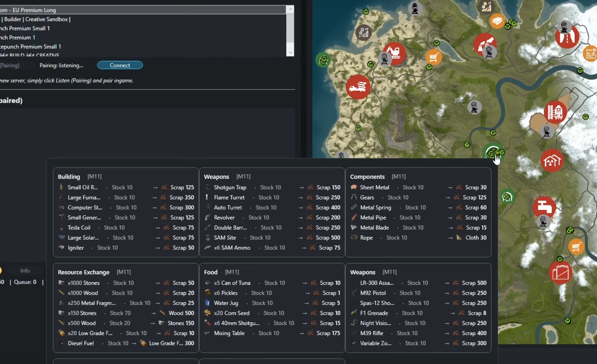The image size is (597, 364).
Task: Click the Shotgun Trap listing
Action: pos(272,187)
